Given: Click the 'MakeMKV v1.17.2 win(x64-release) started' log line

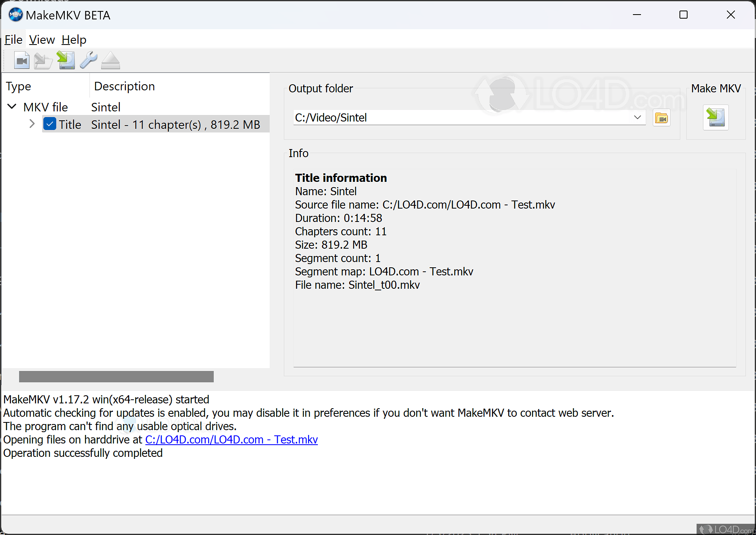Looking at the screenshot, I should tap(106, 399).
